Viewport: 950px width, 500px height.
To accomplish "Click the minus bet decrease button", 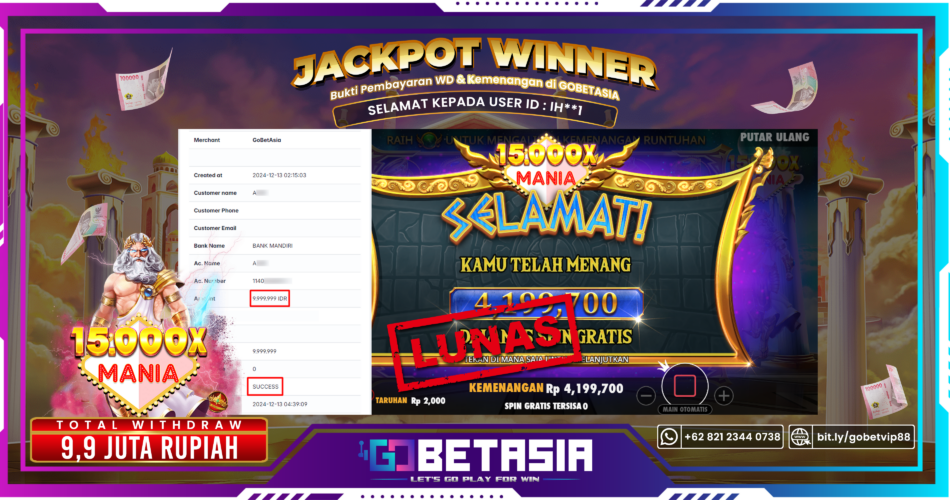I will (x=646, y=396).
